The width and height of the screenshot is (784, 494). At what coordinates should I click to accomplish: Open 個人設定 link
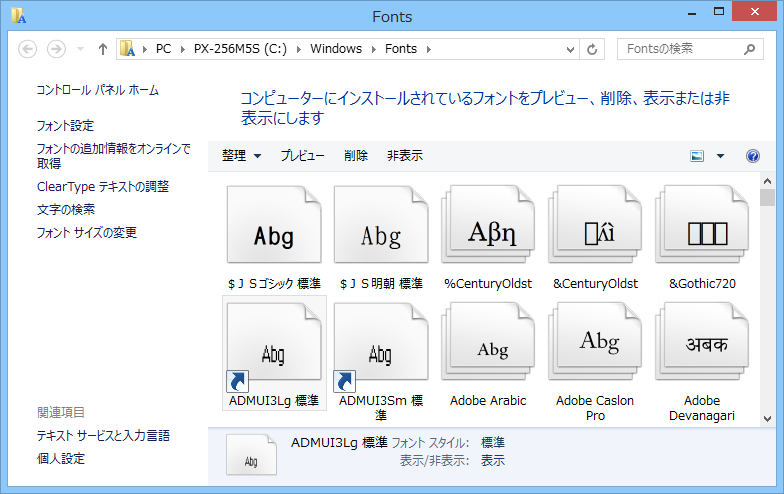click(61, 458)
